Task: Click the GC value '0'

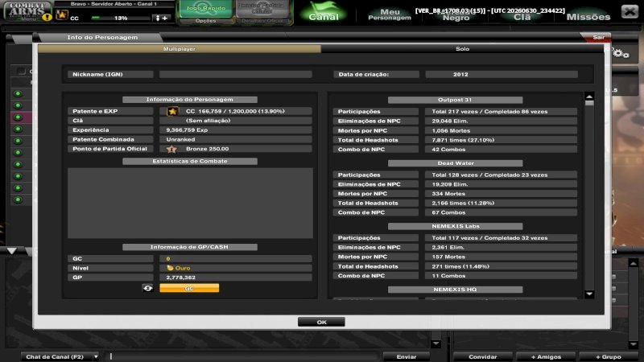Action: click(168, 259)
